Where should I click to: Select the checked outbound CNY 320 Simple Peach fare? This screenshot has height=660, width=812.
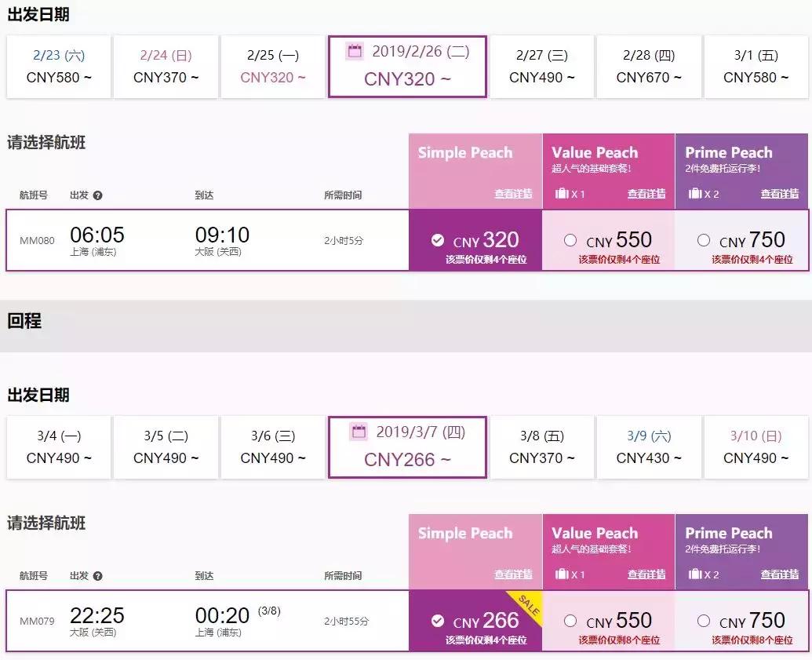(475, 241)
